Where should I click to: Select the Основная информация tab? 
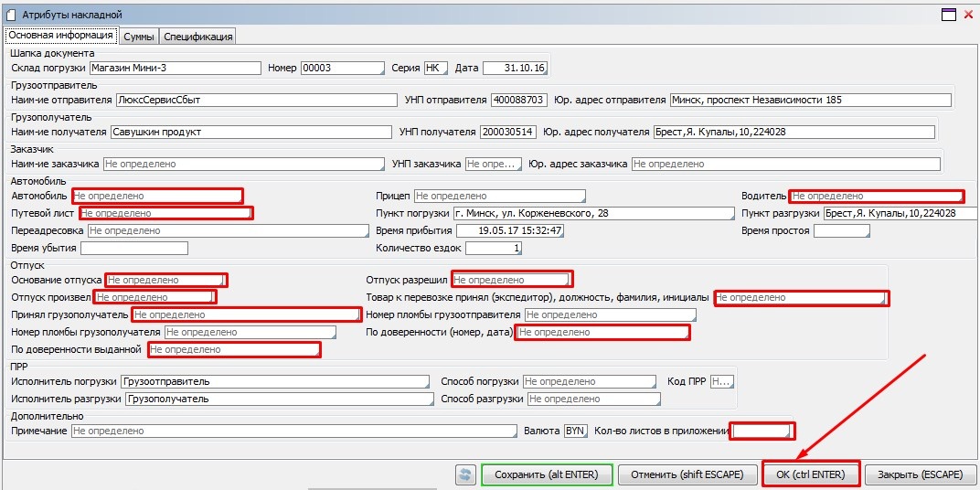tap(60, 36)
